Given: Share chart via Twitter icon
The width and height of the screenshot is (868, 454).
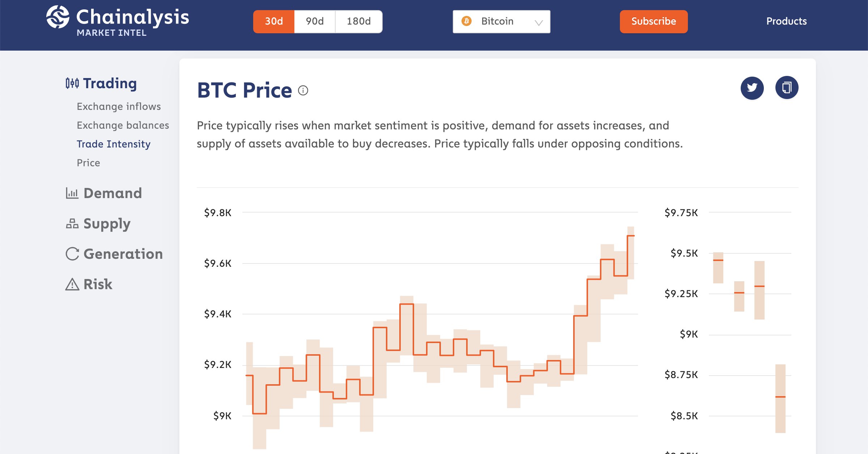Looking at the screenshot, I should click(x=752, y=88).
